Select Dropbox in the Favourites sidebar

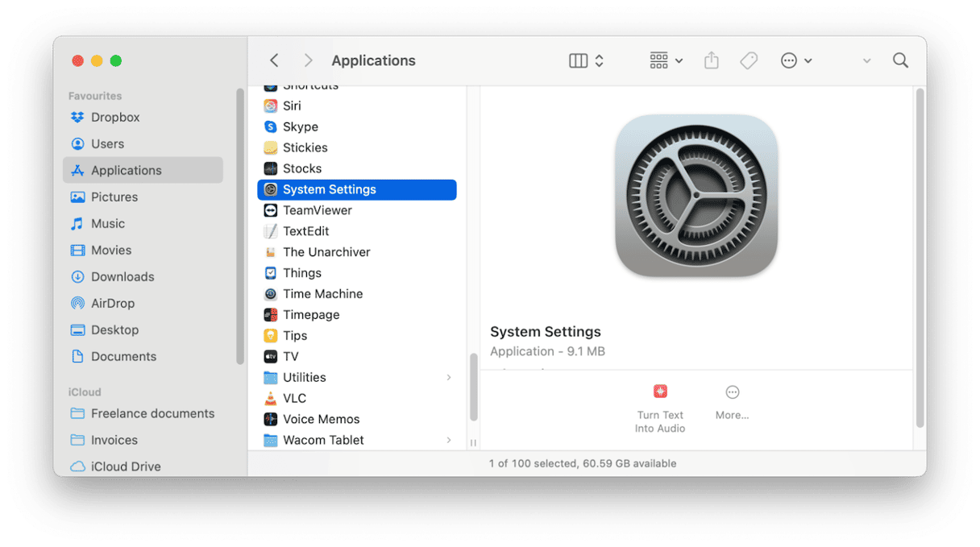tap(114, 117)
